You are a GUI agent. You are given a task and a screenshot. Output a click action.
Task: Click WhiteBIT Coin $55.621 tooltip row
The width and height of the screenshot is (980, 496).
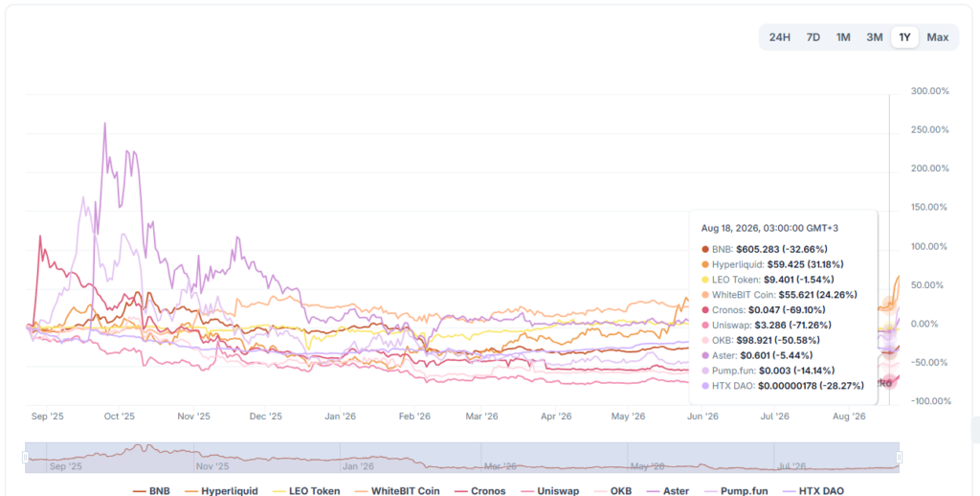pyautogui.click(x=779, y=295)
